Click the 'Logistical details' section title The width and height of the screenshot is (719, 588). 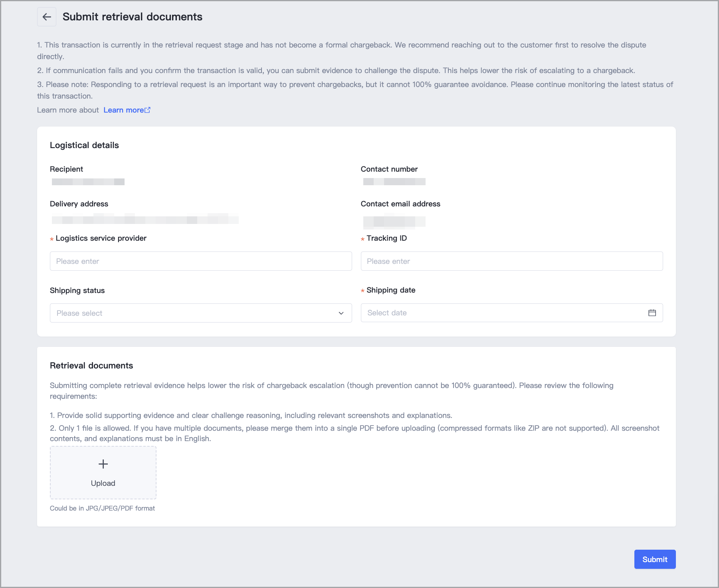tap(84, 145)
